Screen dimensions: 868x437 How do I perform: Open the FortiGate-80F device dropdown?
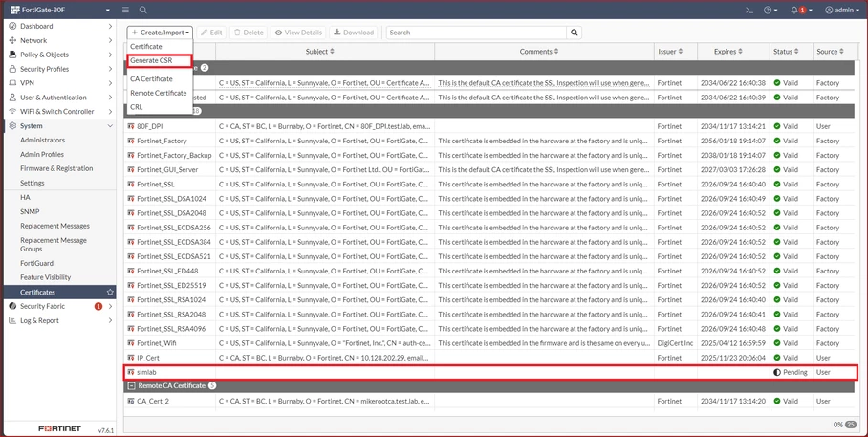point(60,10)
